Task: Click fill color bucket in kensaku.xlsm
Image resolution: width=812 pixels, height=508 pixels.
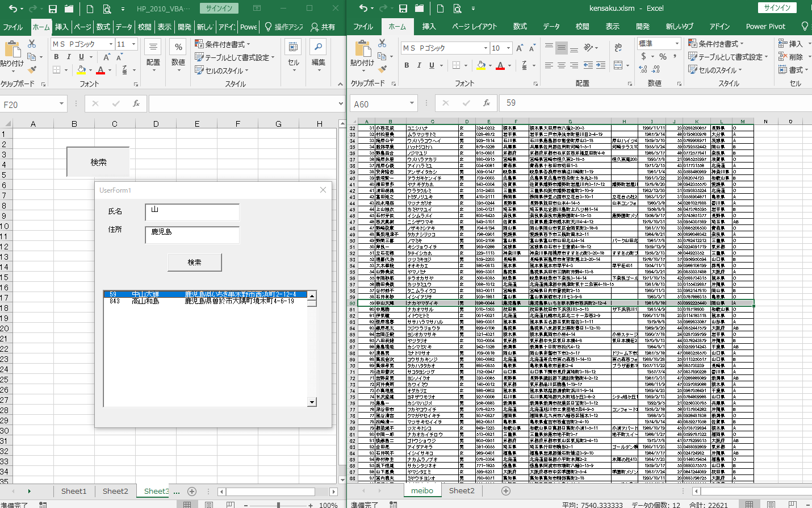Action: tap(481, 66)
